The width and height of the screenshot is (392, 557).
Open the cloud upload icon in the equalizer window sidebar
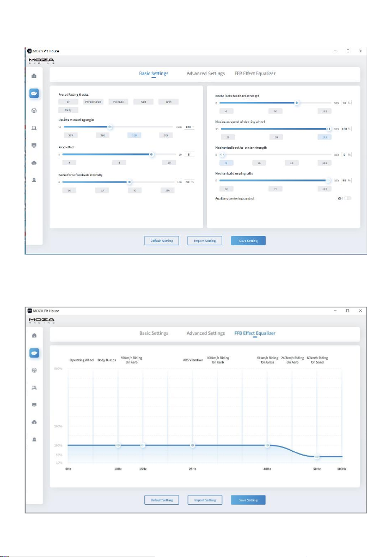tap(34, 422)
